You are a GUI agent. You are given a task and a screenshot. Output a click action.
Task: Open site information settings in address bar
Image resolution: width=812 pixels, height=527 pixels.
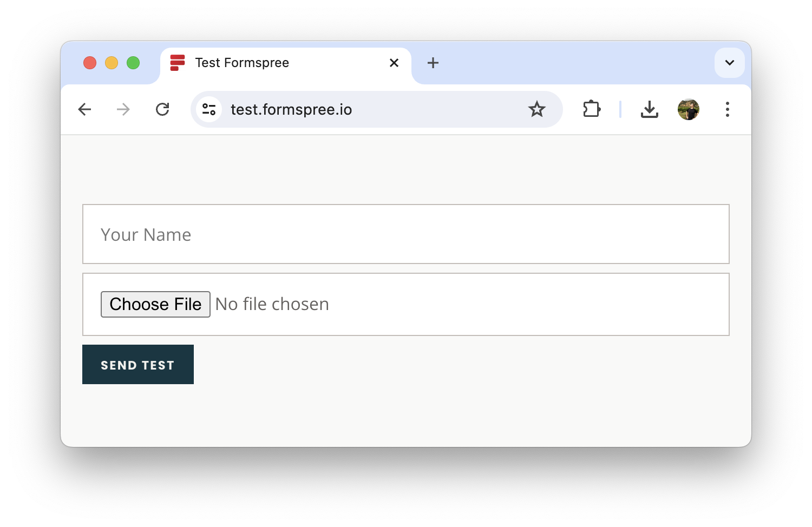[x=209, y=109]
